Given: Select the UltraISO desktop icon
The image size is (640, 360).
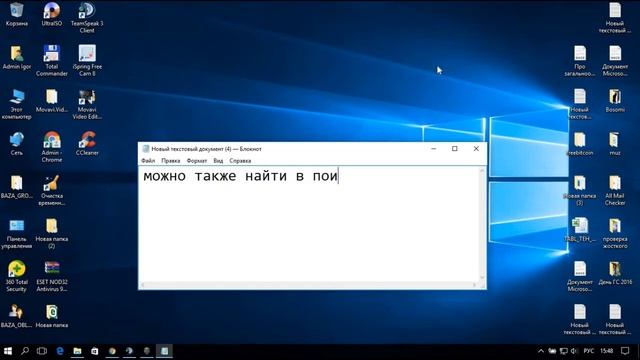Looking at the screenshot, I should pyautogui.click(x=52, y=14).
